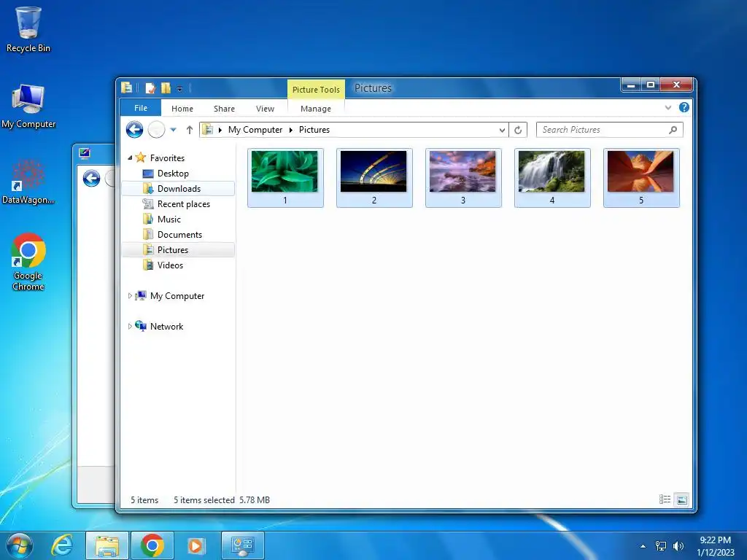The height and width of the screenshot is (560, 747).
Task: Select picture 2 night arch thumbnail
Action: coord(374,178)
